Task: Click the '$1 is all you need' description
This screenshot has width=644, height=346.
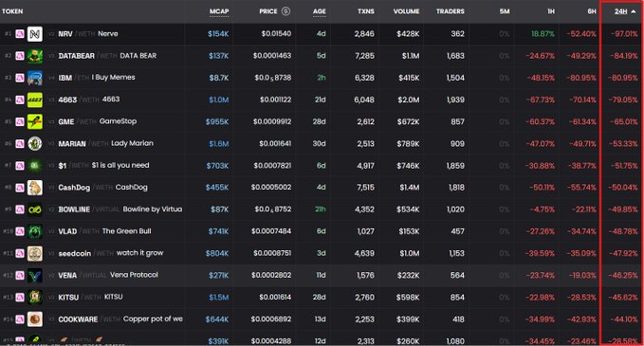Action: coord(120,165)
